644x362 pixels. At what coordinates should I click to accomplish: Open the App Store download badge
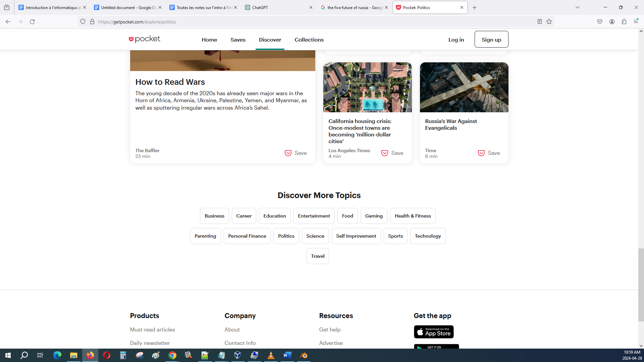(433, 332)
